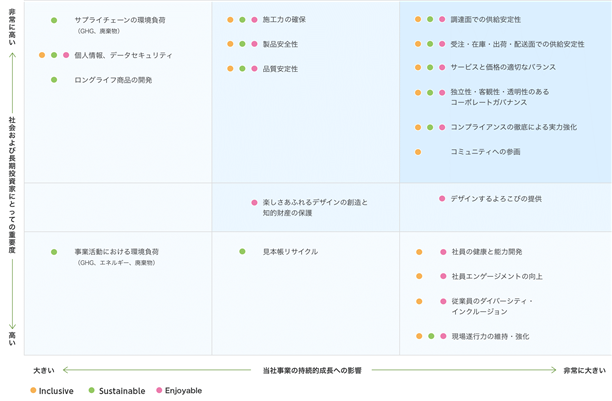Click the text デザインするよろこびの提供
Screen dimensions: 612x401
[x=496, y=199]
